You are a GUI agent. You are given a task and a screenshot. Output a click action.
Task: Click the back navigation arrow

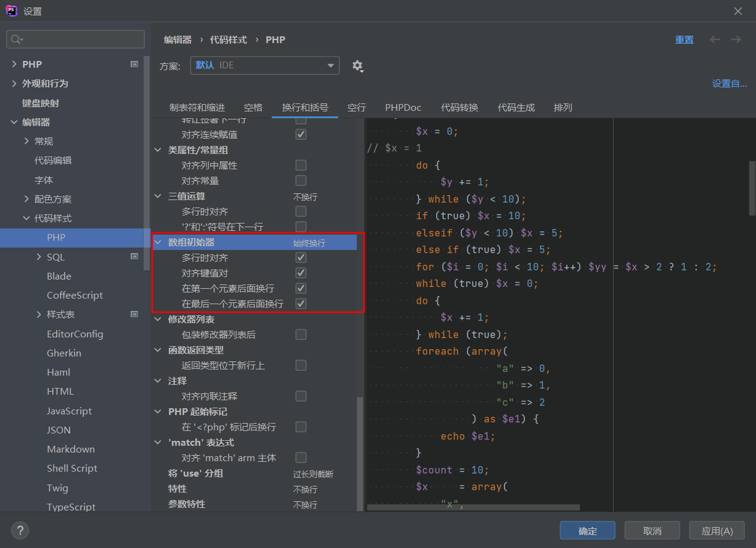pos(715,39)
